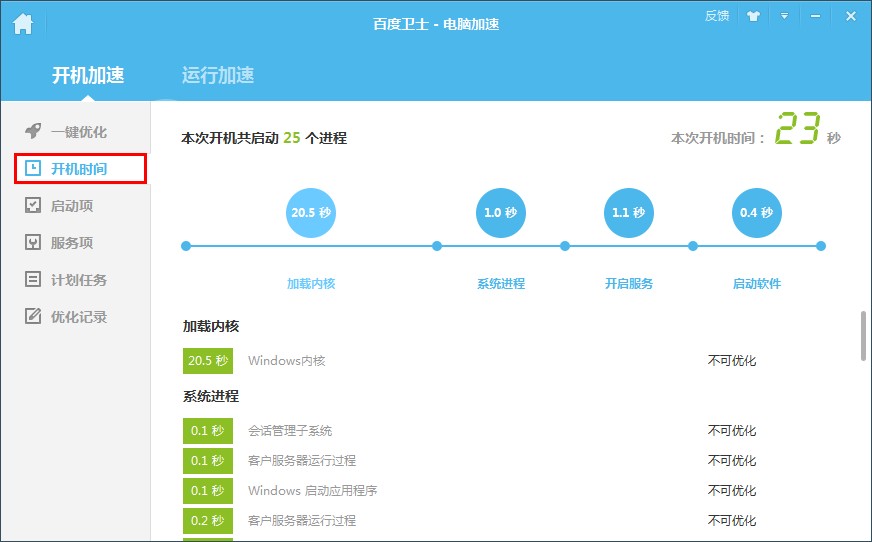
Task: Close the 百度卫士 window
Action: pyautogui.click(x=850, y=16)
